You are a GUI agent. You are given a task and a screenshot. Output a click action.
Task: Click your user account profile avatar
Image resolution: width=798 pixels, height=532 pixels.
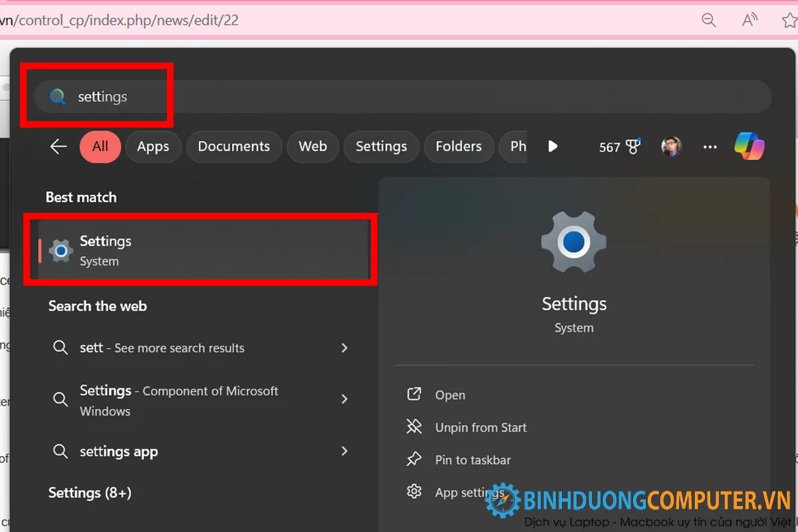(671, 147)
